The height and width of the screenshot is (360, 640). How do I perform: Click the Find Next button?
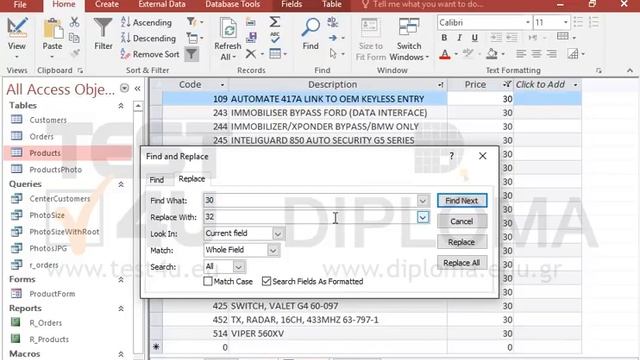coord(462,200)
